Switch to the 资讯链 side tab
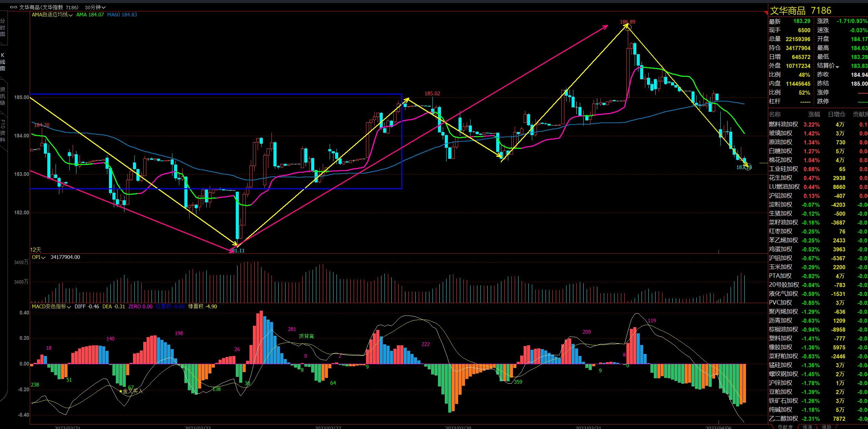Image resolution: width=868 pixels, height=429 pixels. coord(3,96)
